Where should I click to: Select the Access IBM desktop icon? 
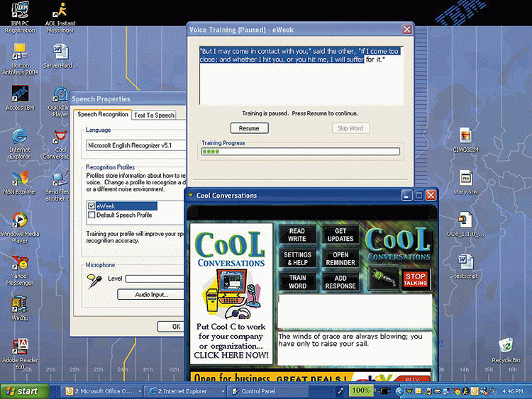coord(20,98)
